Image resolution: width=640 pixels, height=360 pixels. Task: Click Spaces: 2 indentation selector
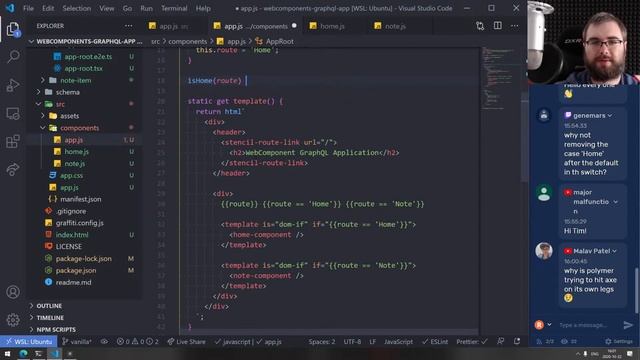(x=322, y=342)
